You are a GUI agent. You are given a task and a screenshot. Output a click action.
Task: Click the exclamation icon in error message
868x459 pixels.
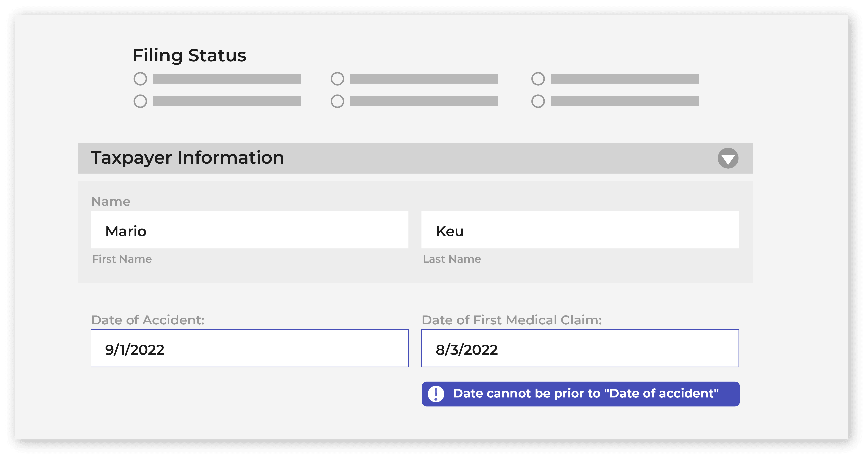tap(436, 394)
